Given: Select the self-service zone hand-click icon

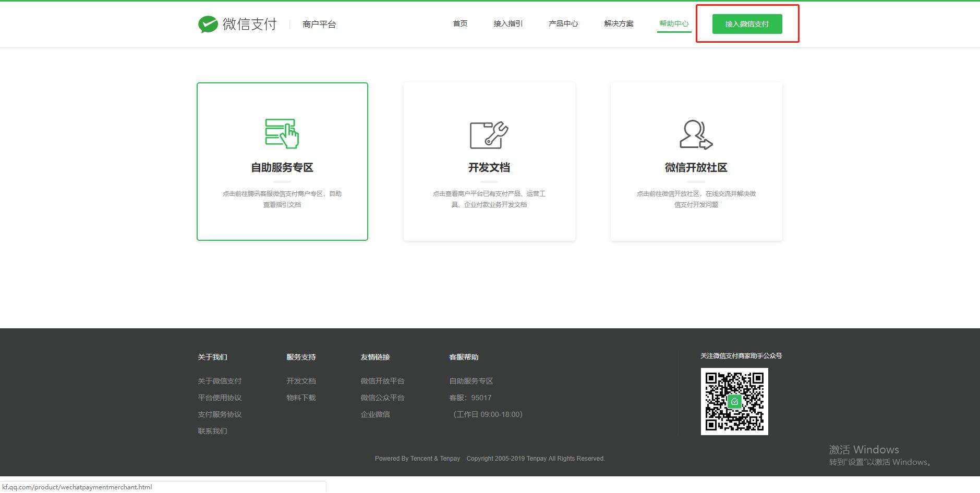Looking at the screenshot, I should pyautogui.click(x=282, y=133).
